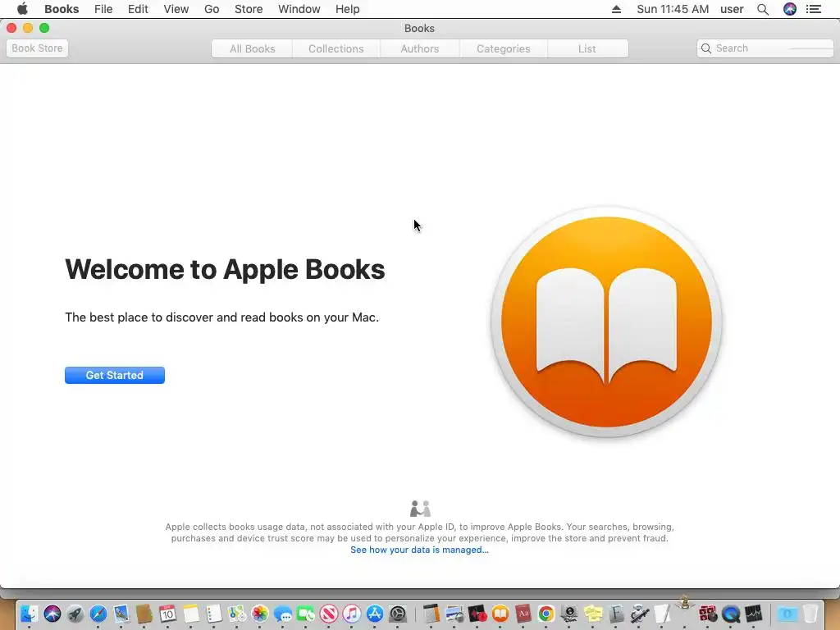Open FaceTime green icon in Dock
840x630 pixels.
click(306, 614)
